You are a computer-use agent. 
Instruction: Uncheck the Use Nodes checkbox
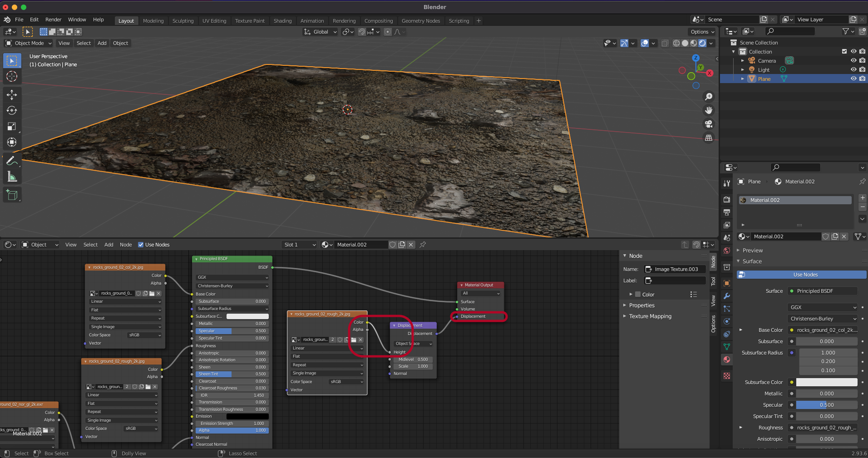pos(141,245)
